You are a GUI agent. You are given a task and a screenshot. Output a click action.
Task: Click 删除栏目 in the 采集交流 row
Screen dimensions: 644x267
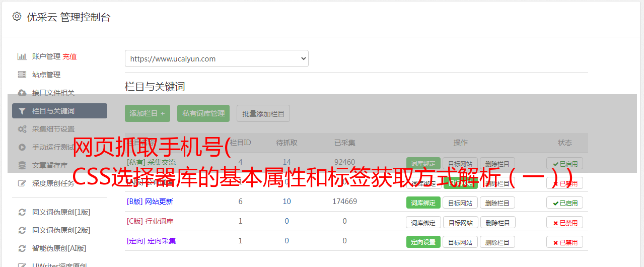497,163
